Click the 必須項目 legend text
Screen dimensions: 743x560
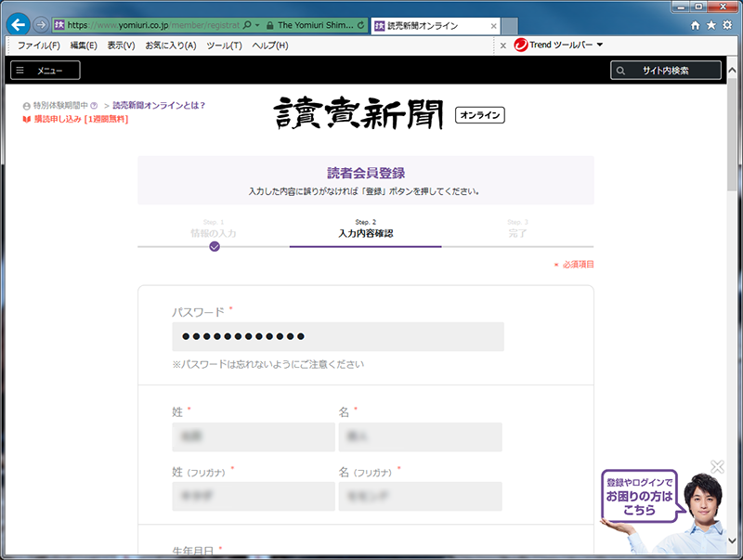578,265
